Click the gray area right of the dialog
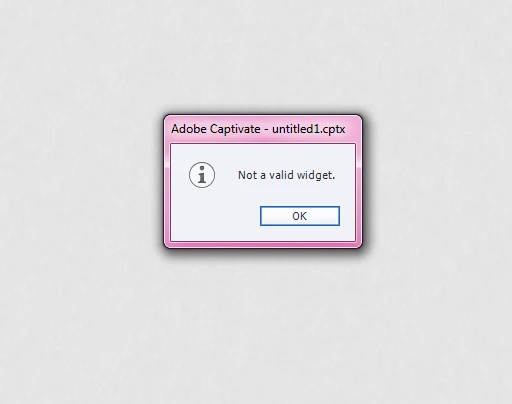The height and width of the screenshot is (404, 512). pos(437,182)
